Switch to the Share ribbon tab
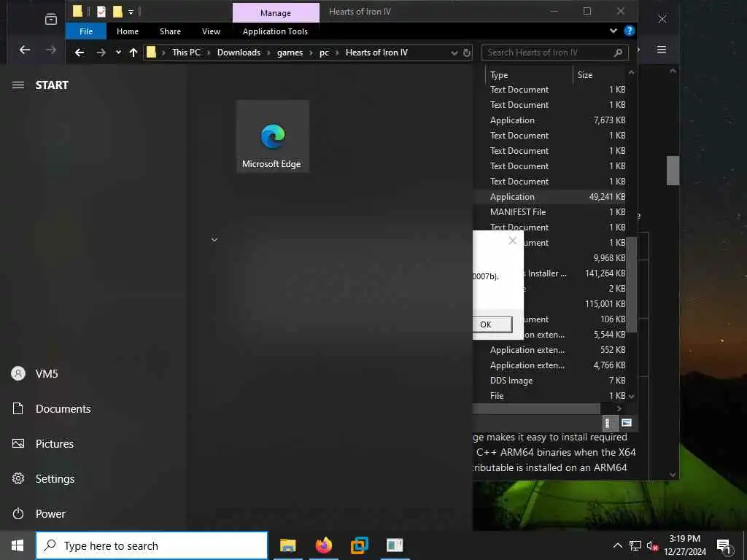Image resolution: width=747 pixels, height=560 pixels. point(170,31)
